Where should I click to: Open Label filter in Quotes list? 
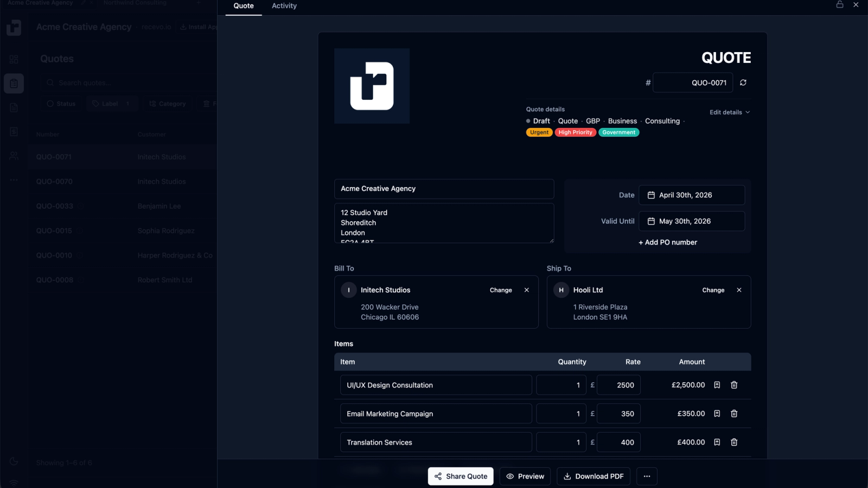(112, 104)
